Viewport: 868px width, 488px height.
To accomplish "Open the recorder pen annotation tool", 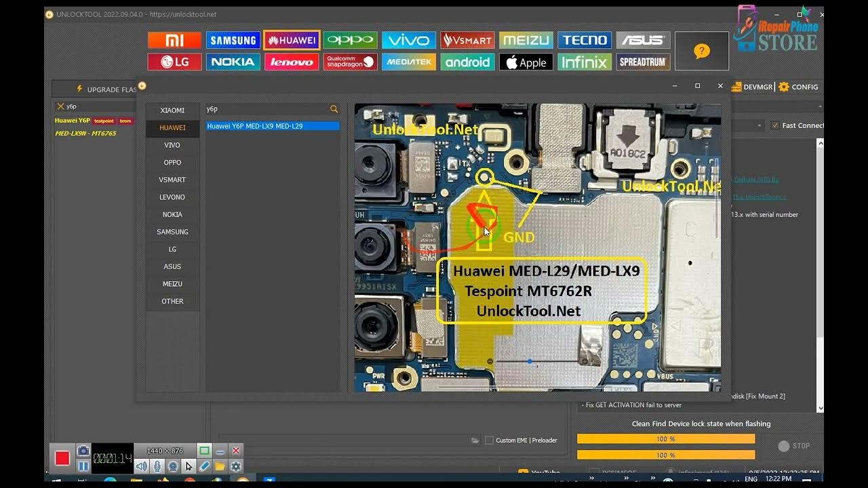I will coord(204,466).
